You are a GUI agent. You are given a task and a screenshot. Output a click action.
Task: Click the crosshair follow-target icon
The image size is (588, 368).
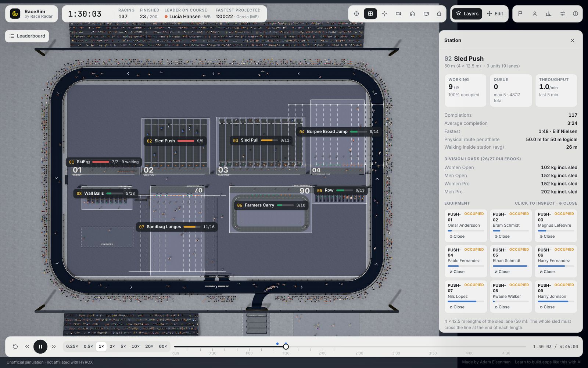click(384, 14)
